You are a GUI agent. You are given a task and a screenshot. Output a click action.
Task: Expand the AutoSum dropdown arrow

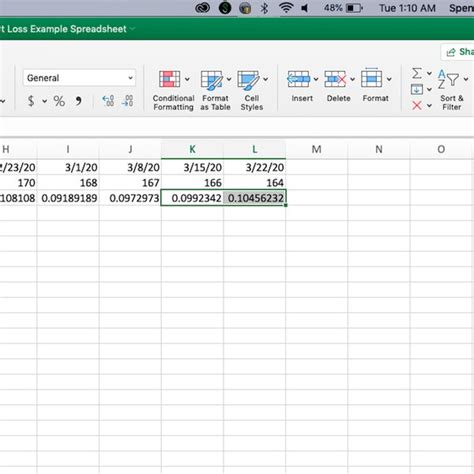429,73
